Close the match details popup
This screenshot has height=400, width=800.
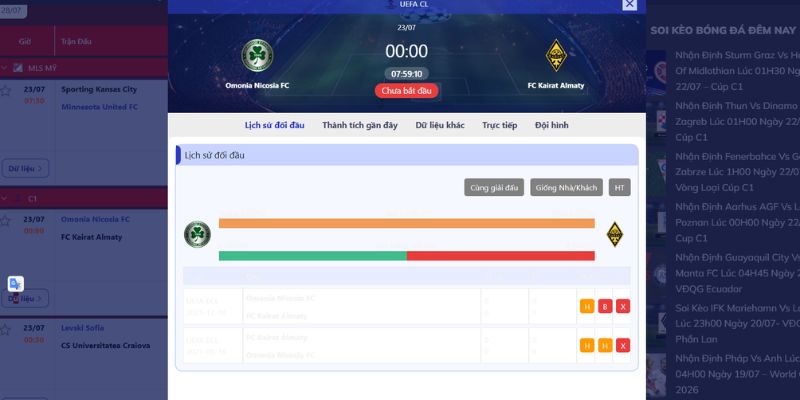pos(630,4)
